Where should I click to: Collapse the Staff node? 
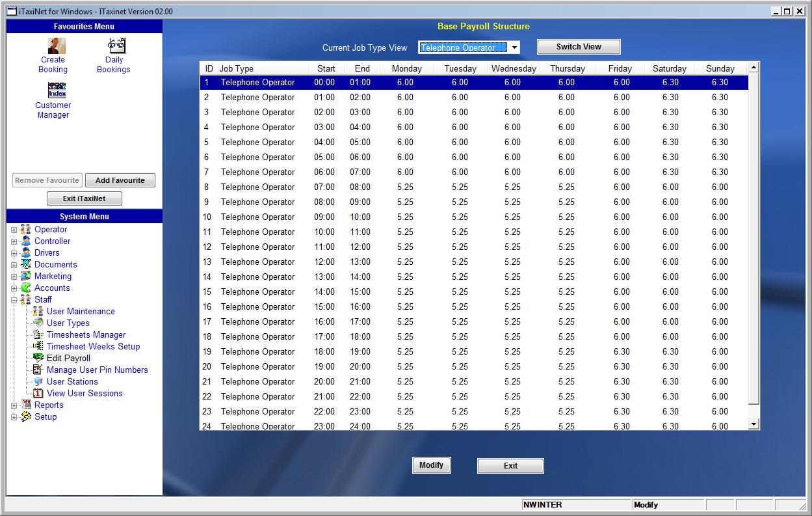tap(14, 300)
